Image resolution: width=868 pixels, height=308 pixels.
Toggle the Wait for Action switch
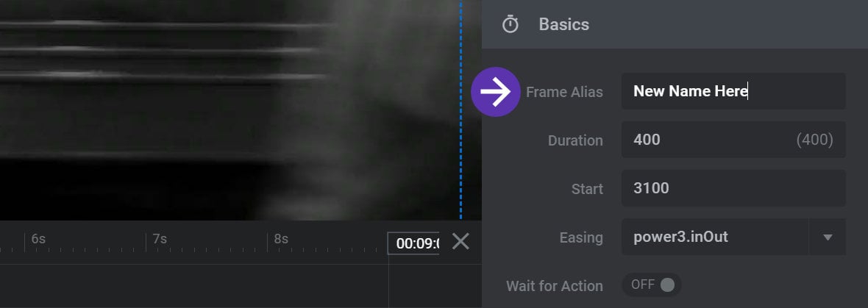click(652, 284)
